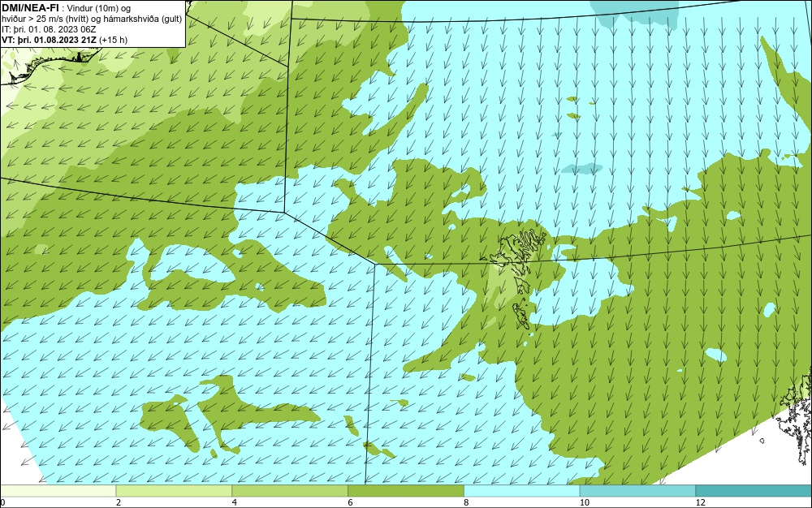This screenshot has height=508, width=812.
Task: Click the legend swatch above 12 m/s
Action: [754, 490]
